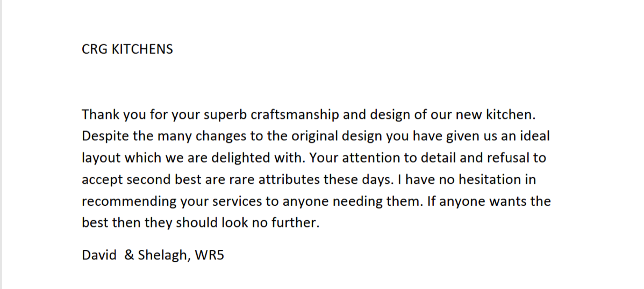Place cursor after 'look no further.'
The height and width of the screenshot is (289, 644).
coord(320,223)
